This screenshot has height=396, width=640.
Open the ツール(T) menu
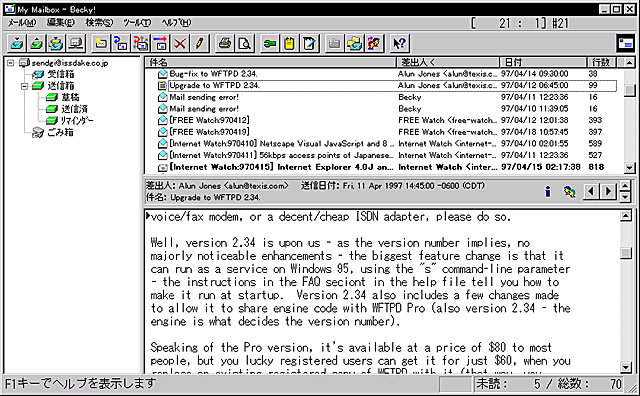pos(137,23)
